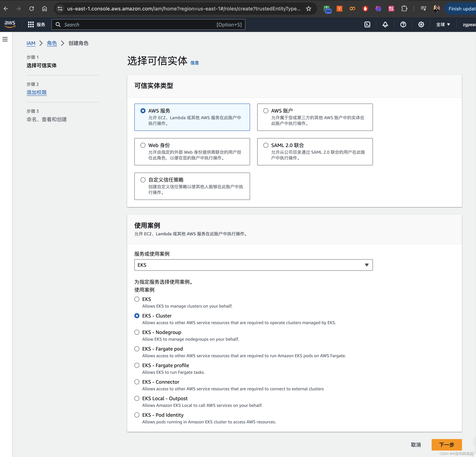Open the 服务或使用案例 EKS dropdown
The width and height of the screenshot is (476, 457).
254,265
